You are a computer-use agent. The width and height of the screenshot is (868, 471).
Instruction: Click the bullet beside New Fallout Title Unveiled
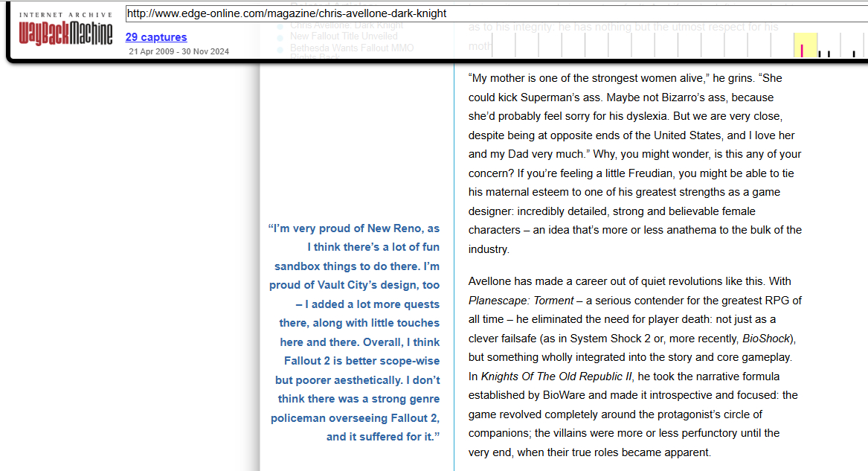(280, 36)
